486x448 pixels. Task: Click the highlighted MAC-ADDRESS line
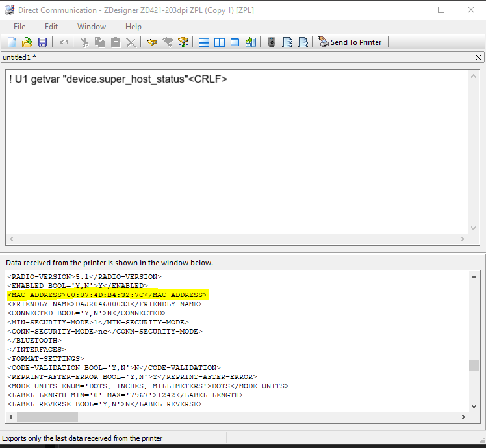click(107, 295)
